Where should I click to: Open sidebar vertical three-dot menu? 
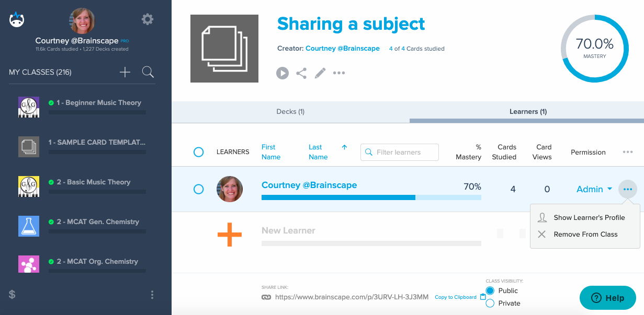click(x=152, y=295)
